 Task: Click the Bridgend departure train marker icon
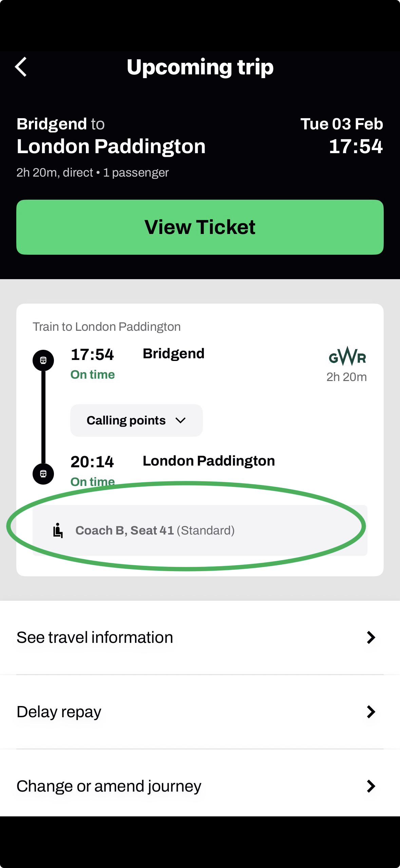click(43, 360)
